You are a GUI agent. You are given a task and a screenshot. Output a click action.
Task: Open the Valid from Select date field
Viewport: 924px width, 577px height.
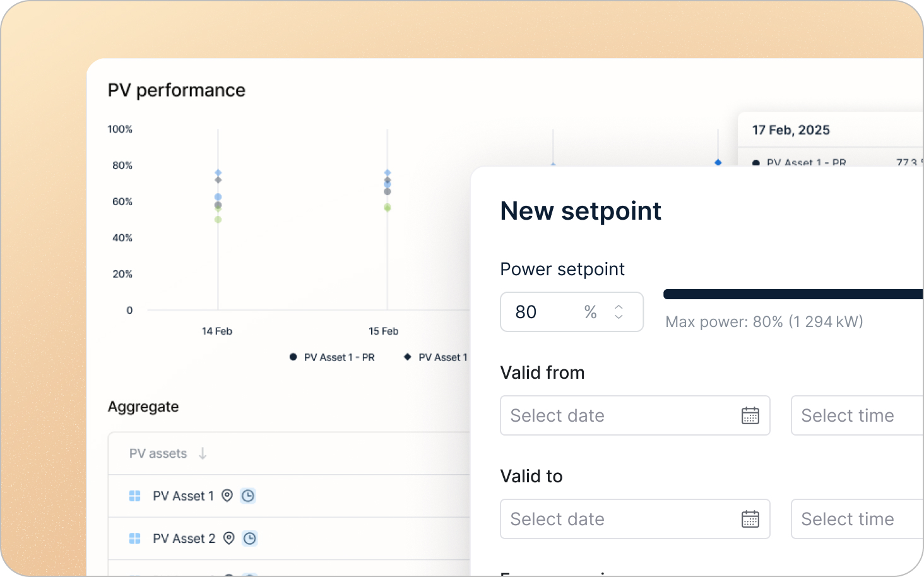point(606,415)
